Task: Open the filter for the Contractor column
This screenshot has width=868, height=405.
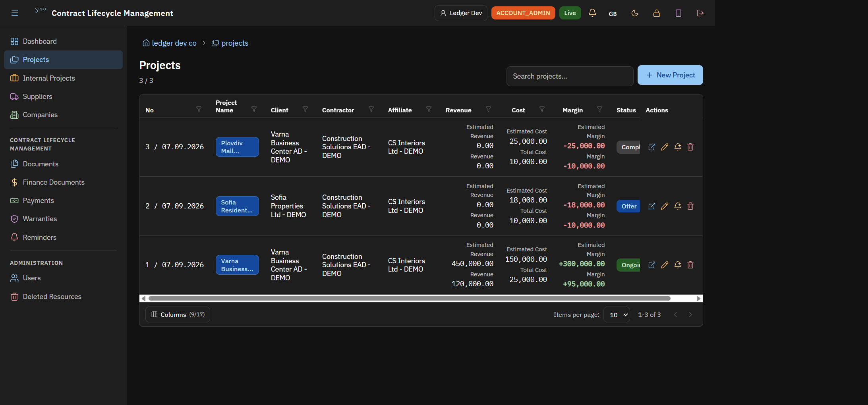Action: pyautogui.click(x=371, y=109)
